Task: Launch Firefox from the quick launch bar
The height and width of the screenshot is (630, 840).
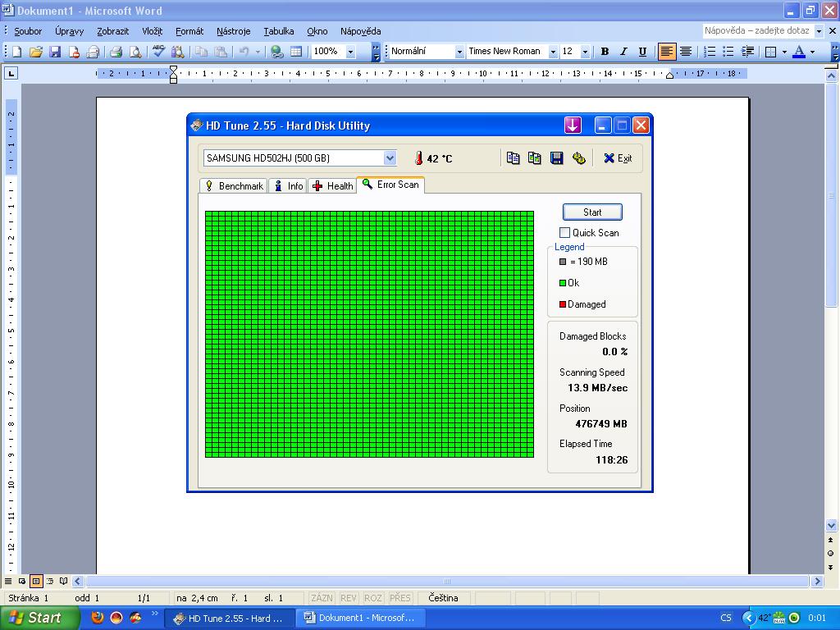Action: pyautogui.click(x=98, y=618)
